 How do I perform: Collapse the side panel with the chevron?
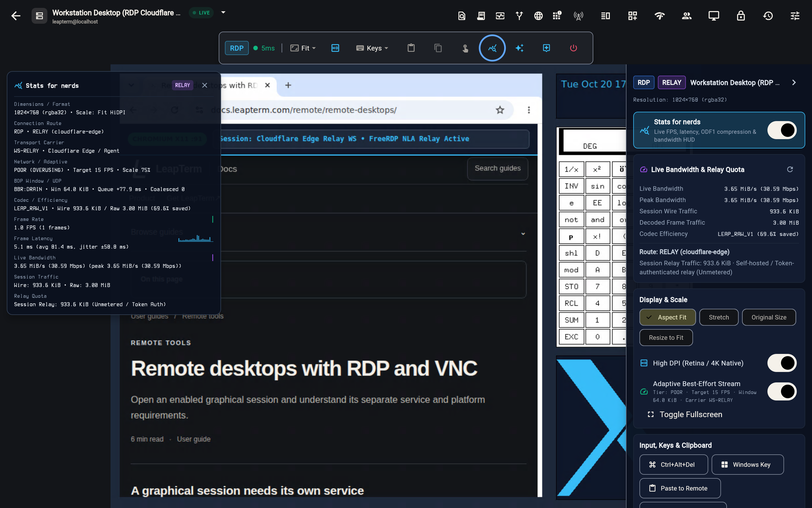pyautogui.click(x=794, y=82)
